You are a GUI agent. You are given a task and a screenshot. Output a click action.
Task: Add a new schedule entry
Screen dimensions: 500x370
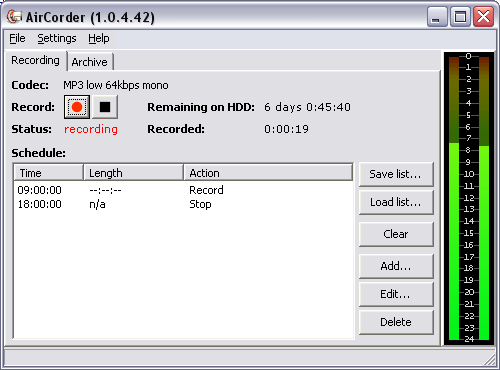click(396, 266)
